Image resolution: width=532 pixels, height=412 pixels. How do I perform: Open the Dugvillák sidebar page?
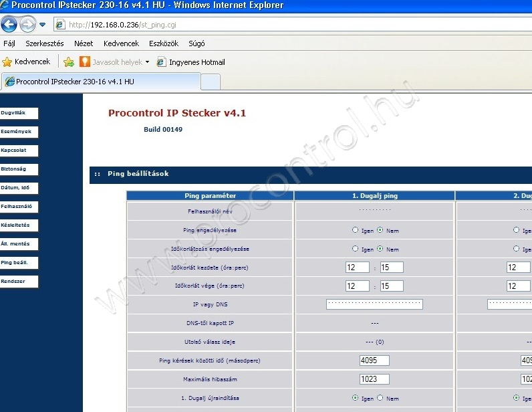(19, 113)
